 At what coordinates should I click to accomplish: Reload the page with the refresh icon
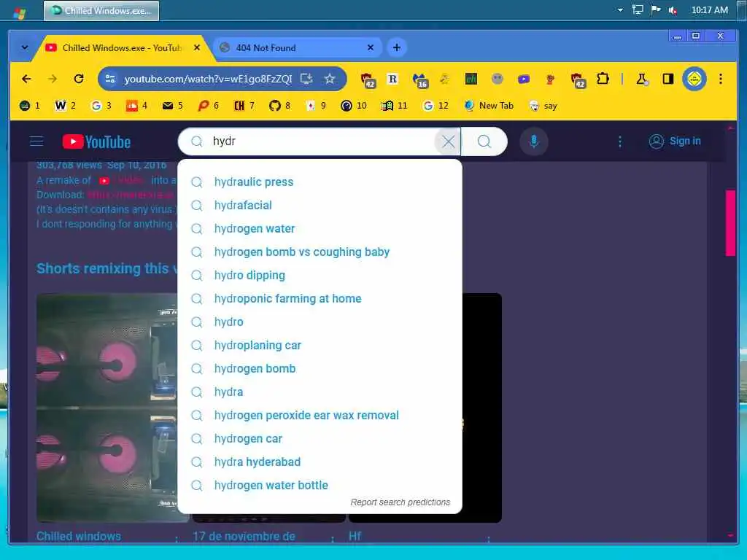pyautogui.click(x=79, y=79)
